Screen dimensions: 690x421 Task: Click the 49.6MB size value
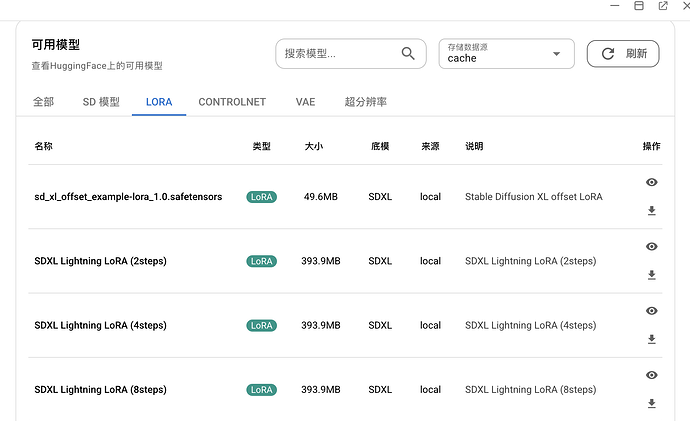tap(321, 197)
